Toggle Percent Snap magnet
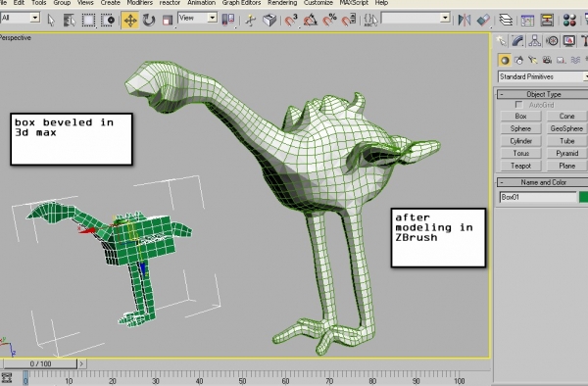The width and height of the screenshot is (588, 386). coord(330,20)
